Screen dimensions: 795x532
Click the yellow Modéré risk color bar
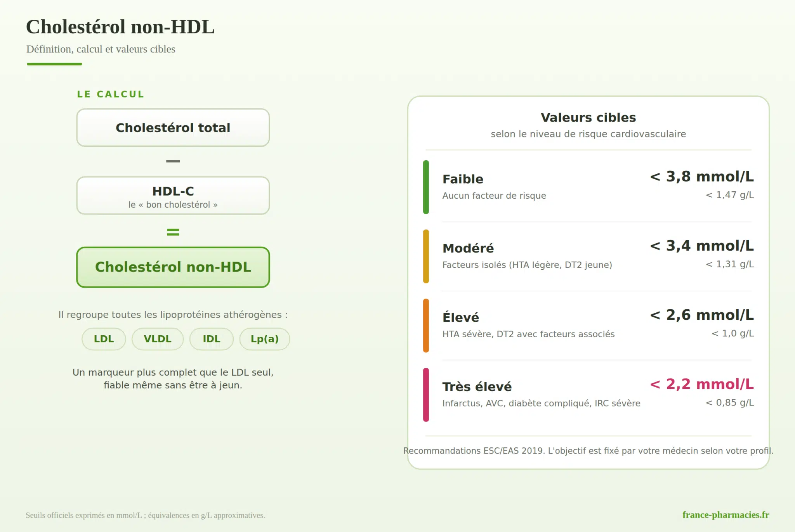426,256
